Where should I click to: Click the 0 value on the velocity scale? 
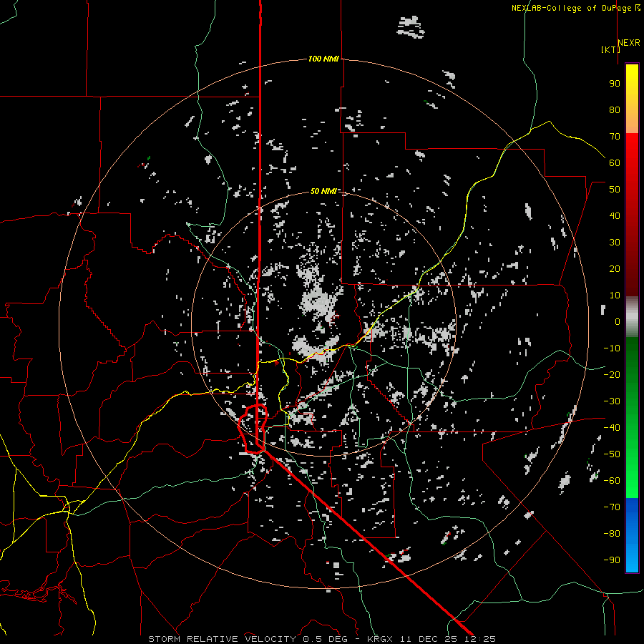click(x=618, y=322)
